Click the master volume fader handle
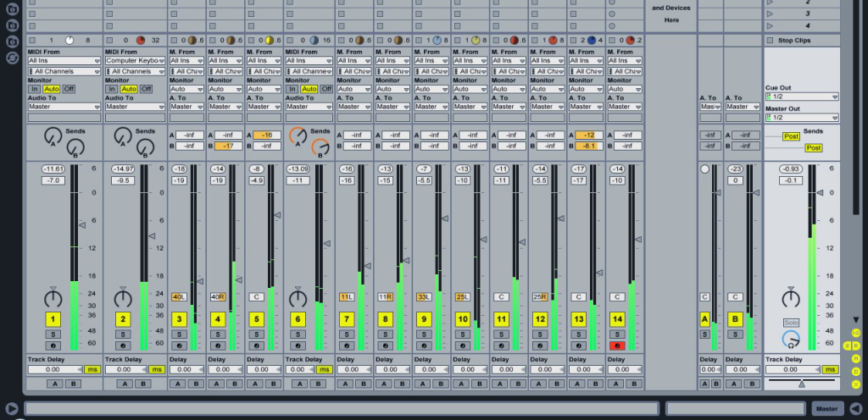Image resolution: width=868 pixels, height=420 pixels. 820,192
